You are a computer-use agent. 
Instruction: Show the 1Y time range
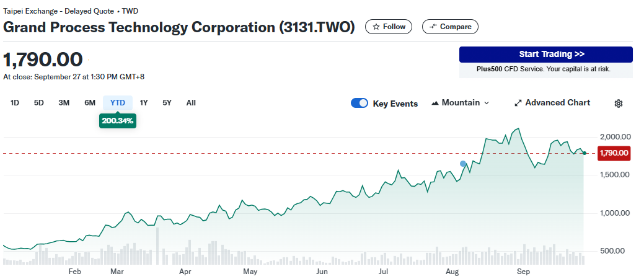point(144,103)
